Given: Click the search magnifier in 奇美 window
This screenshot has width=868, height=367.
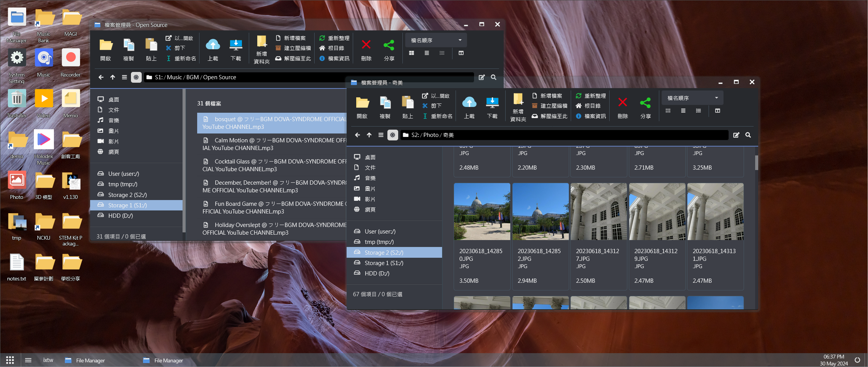Looking at the screenshot, I should (748, 135).
